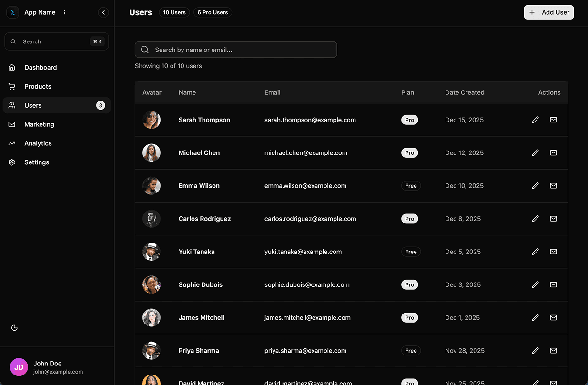Image resolution: width=588 pixels, height=385 pixels.
Task: Click Michael Chen's avatar thumbnail
Action: pos(151,152)
